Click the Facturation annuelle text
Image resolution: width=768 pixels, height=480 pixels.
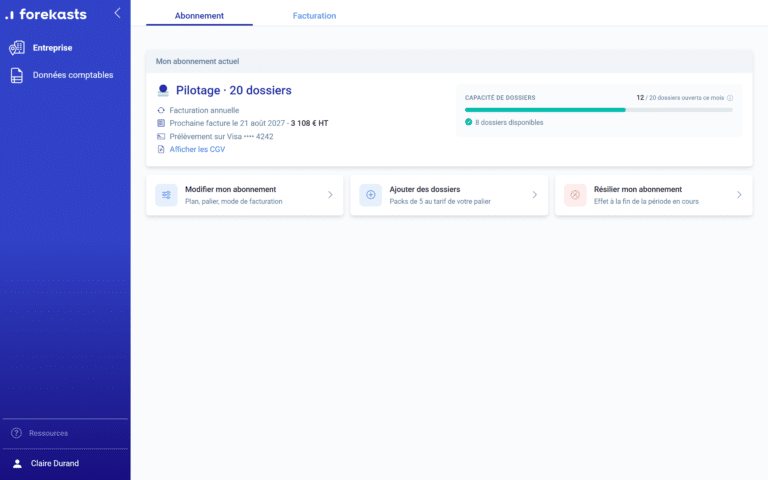click(204, 110)
